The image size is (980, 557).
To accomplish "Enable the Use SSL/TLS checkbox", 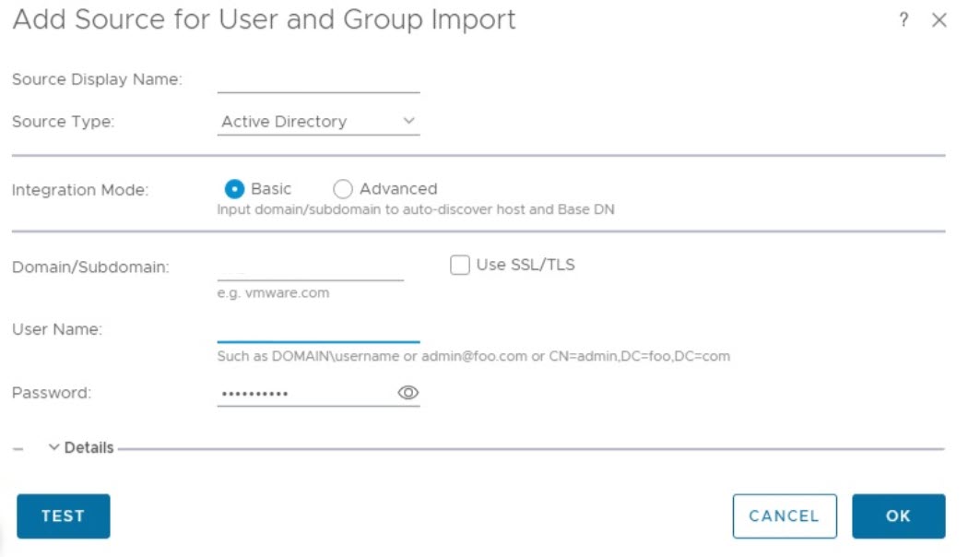I will point(460,266).
